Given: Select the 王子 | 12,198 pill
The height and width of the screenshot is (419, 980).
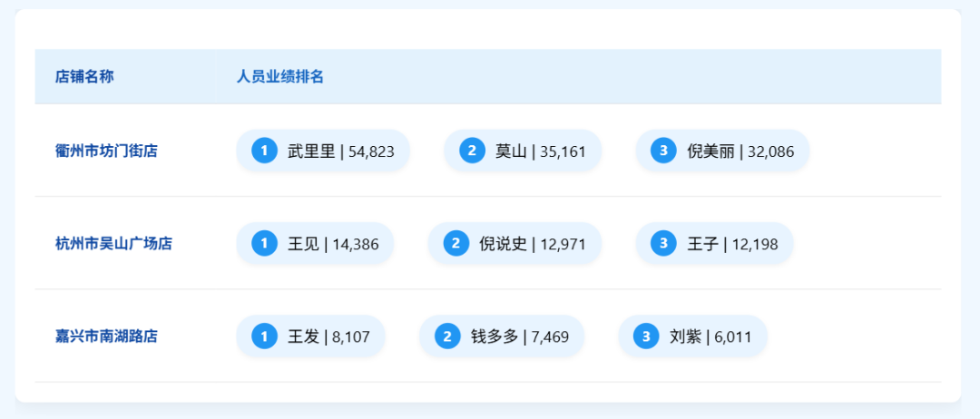Looking at the screenshot, I should (x=714, y=244).
